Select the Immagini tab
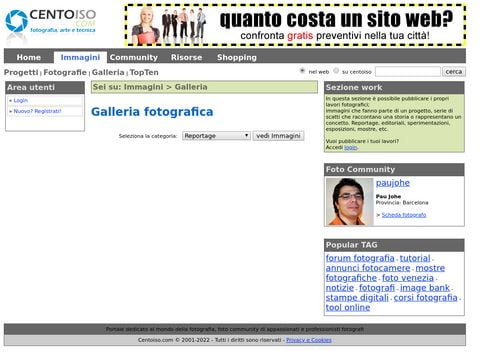480x360 pixels. 80,57
